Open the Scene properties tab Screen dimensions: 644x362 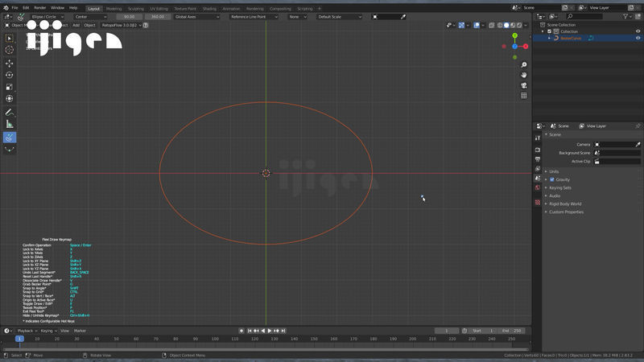tap(538, 178)
